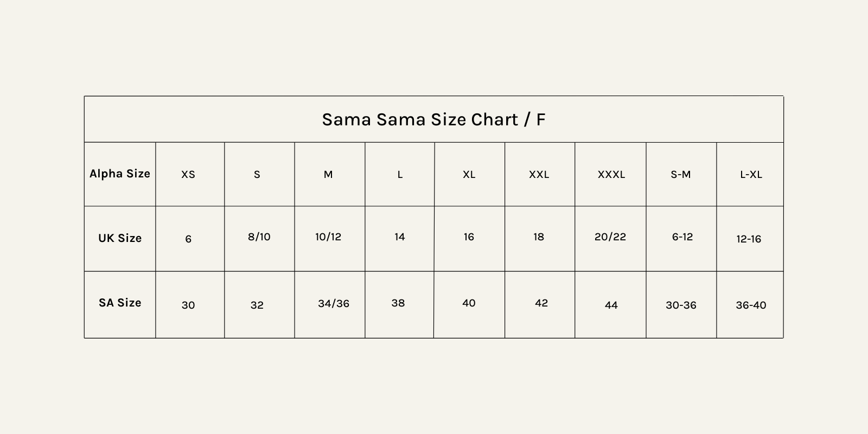Click the XXL alpha size cell

pyautogui.click(x=539, y=175)
